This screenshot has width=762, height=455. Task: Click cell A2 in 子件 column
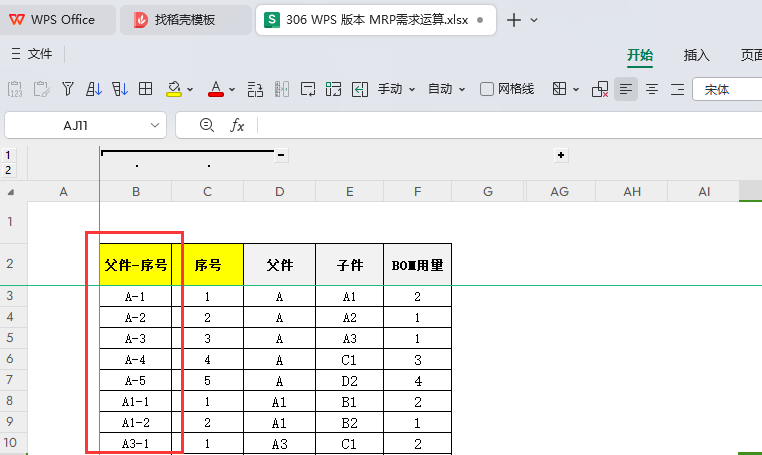point(349,317)
